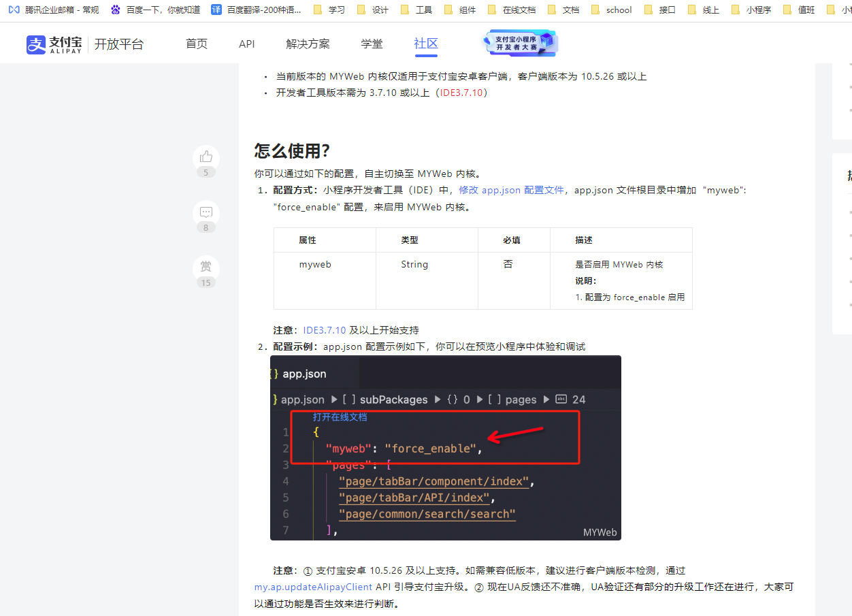Viewport: 852px width, 616px height.
Task: Click the reward count 15
Action: pos(206,282)
